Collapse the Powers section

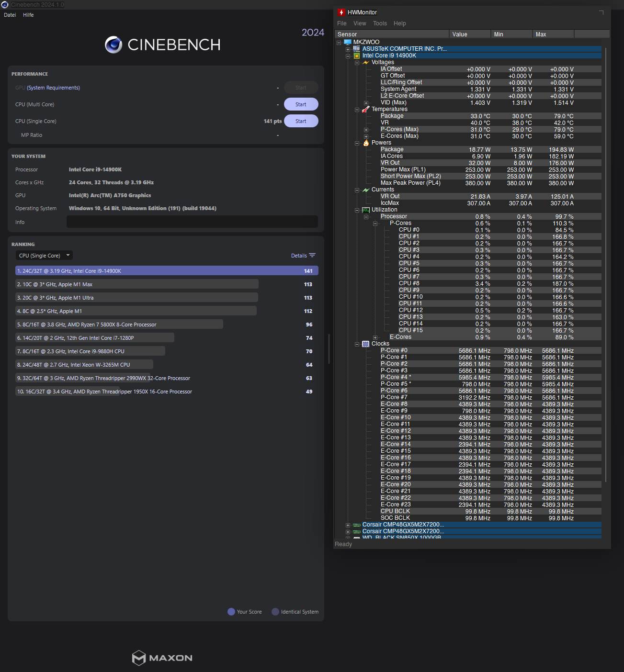(357, 143)
